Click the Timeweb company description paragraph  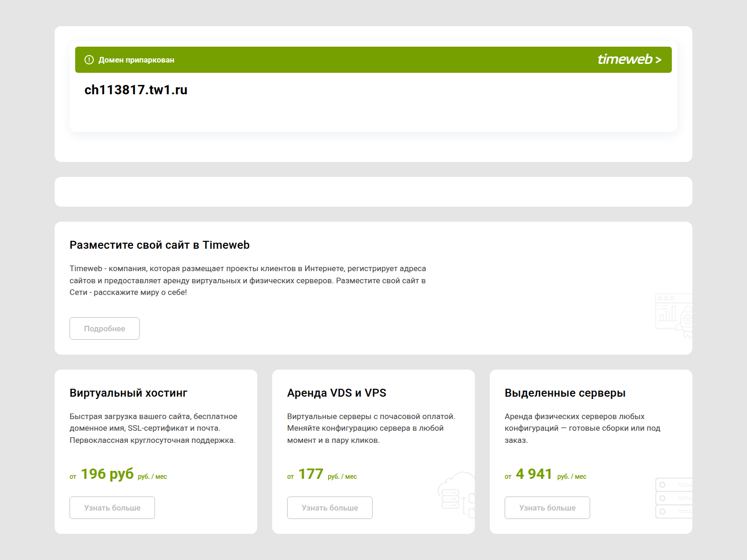(248, 280)
